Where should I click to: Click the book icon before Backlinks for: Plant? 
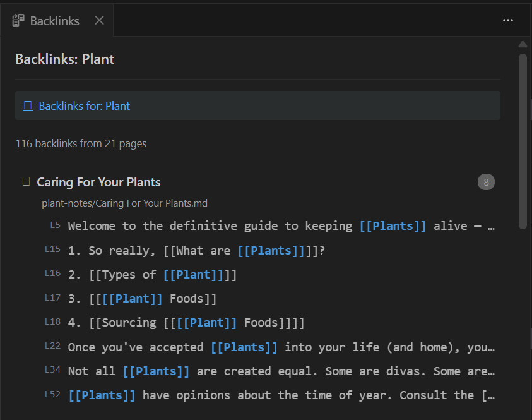[x=28, y=105]
